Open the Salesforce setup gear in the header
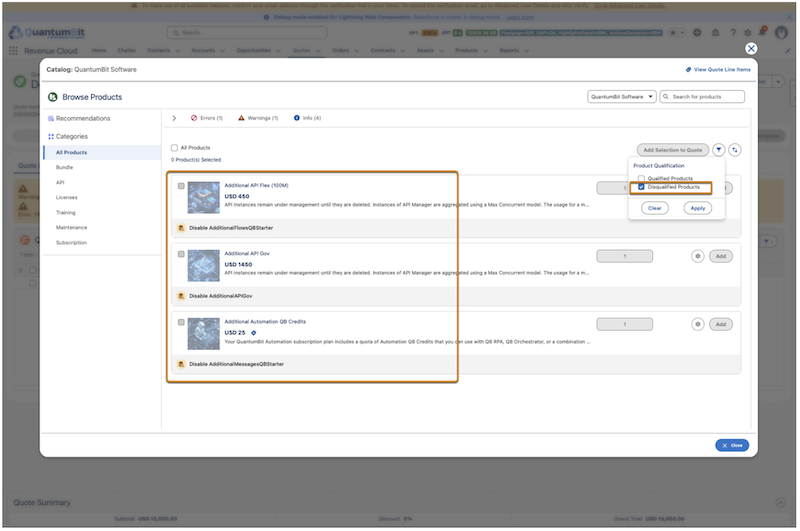This screenshot has height=531, width=800. pyautogui.click(x=747, y=33)
